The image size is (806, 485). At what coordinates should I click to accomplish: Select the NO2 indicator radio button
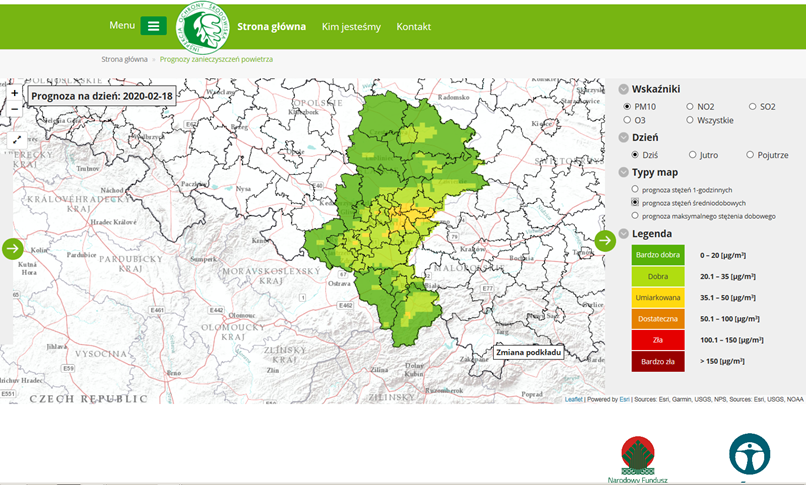[x=691, y=106]
